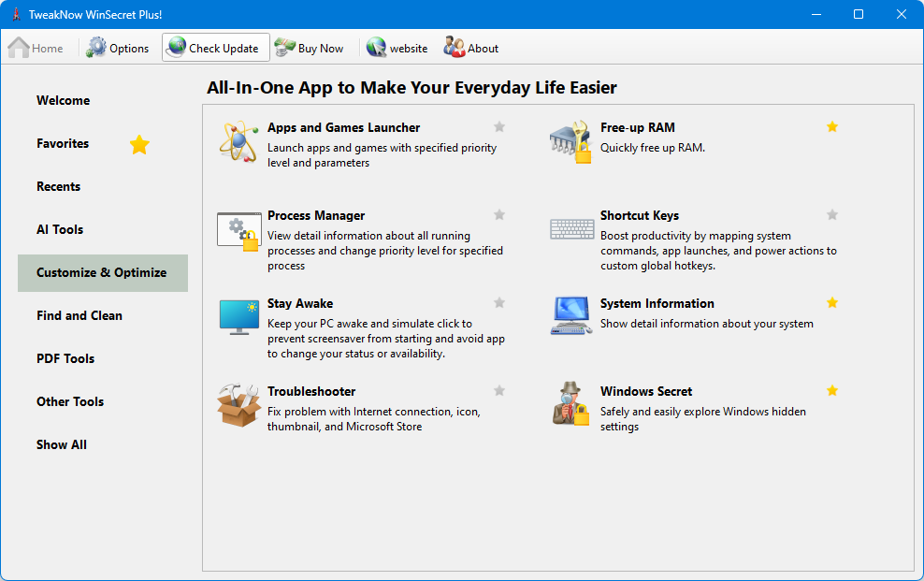Toggle the Process Manager favorite star
Screen dimensions: 924x581
(499, 215)
